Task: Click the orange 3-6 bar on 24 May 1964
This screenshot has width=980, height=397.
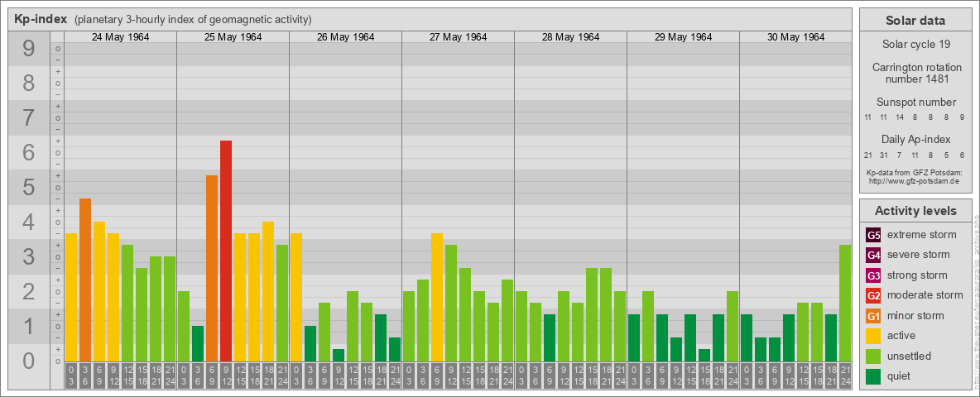Action: (x=85, y=280)
